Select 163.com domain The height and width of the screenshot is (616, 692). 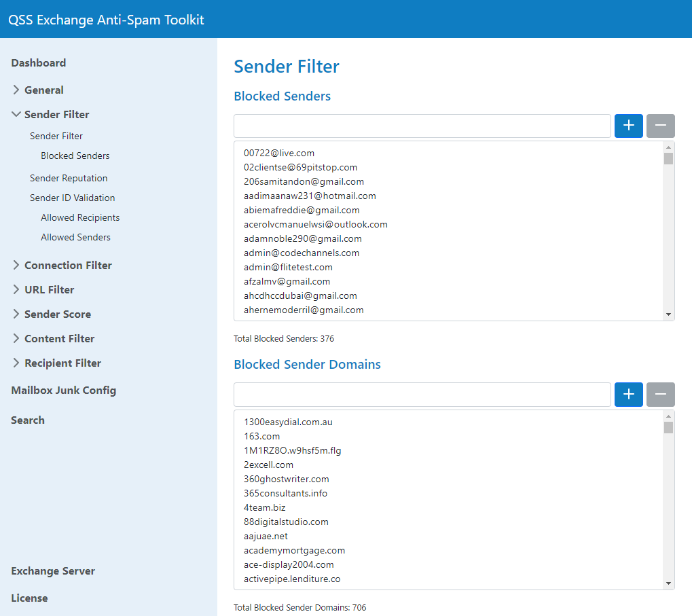click(x=261, y=436)
